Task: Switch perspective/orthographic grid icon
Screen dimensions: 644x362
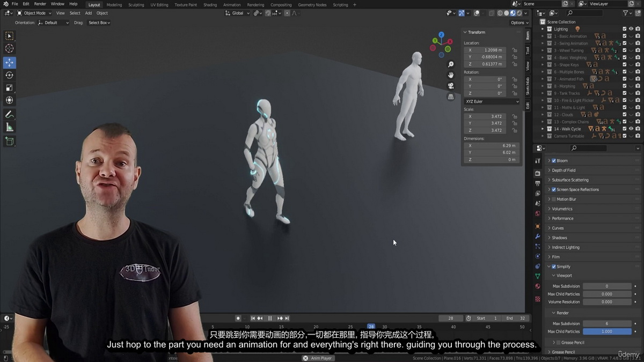Action: click(451, 97)
